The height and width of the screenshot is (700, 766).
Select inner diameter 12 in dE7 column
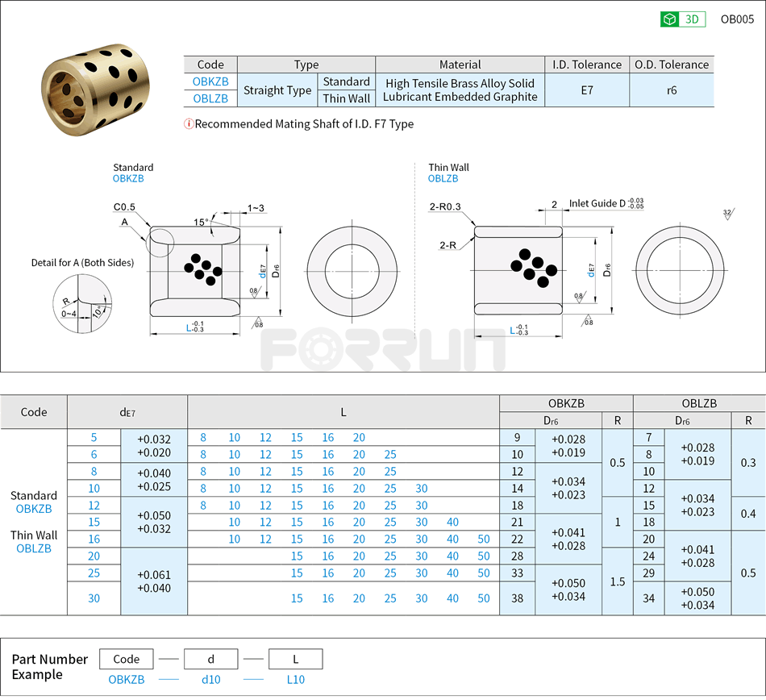94,506
